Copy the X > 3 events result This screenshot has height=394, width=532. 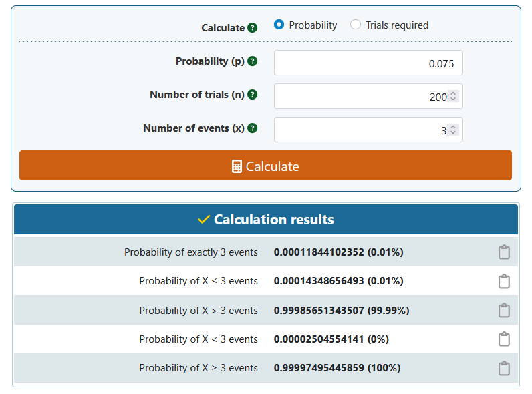click(504, 310)
